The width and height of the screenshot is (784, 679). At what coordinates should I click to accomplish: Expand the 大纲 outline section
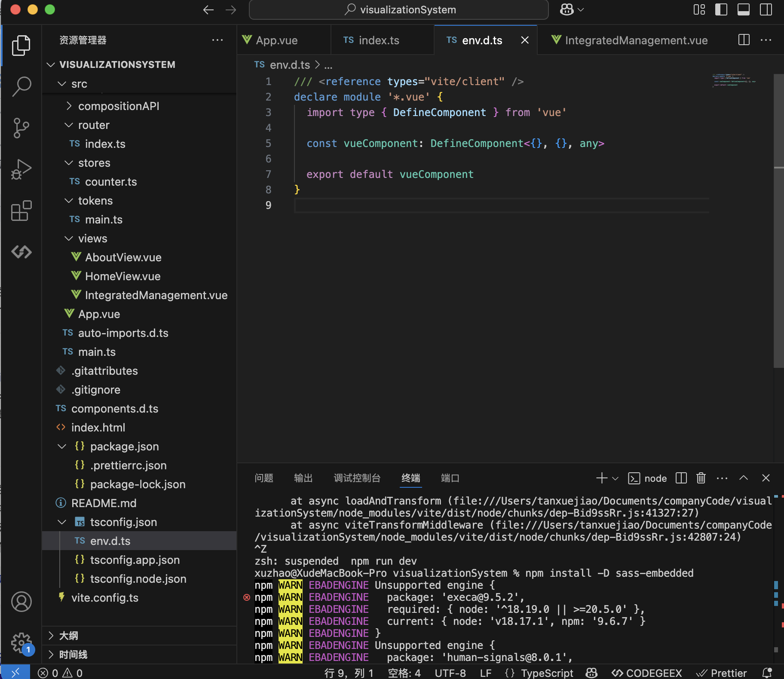pos(139,636)
